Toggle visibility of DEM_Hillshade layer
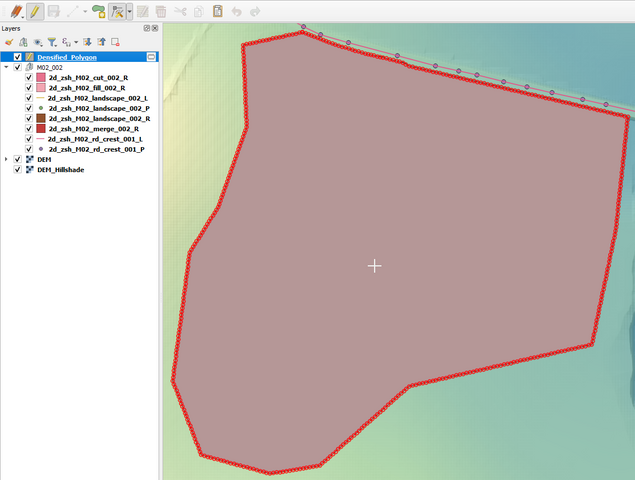635x480 pixels. [18, 170]
